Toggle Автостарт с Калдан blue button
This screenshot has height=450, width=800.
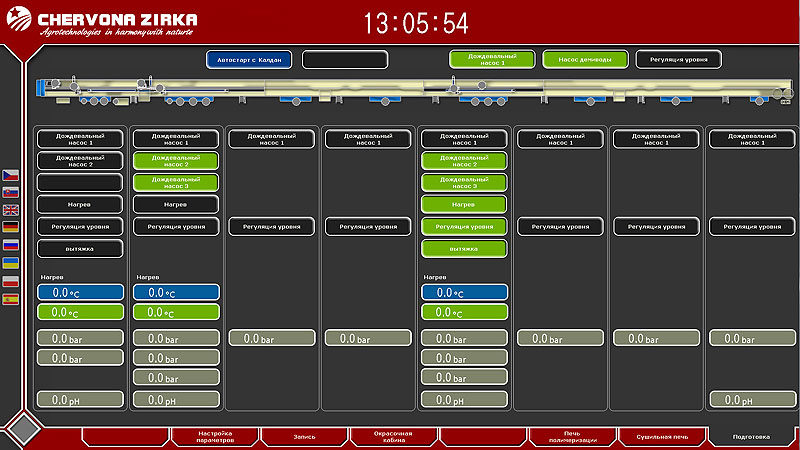click(249, 60)
